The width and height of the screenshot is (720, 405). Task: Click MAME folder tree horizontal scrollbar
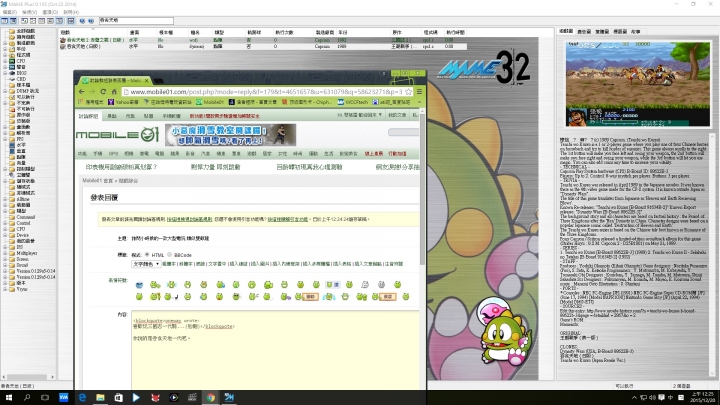(x=26, y=377)
